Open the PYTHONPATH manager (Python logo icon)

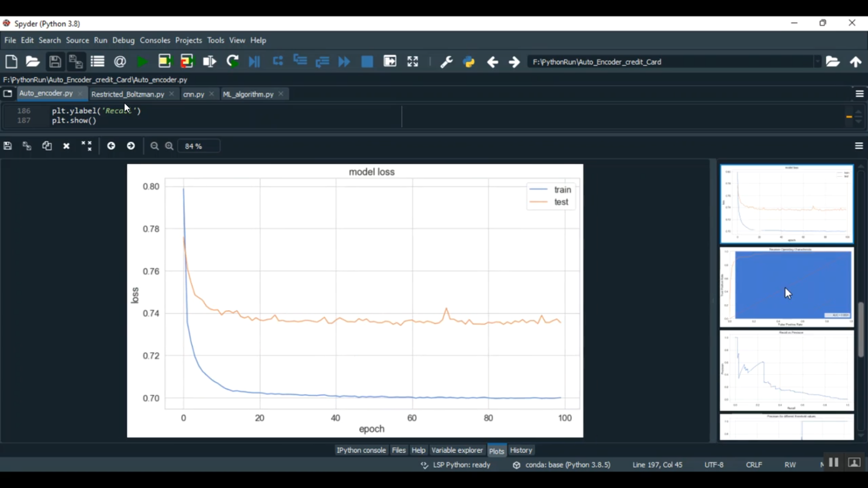tap(469, 62)
